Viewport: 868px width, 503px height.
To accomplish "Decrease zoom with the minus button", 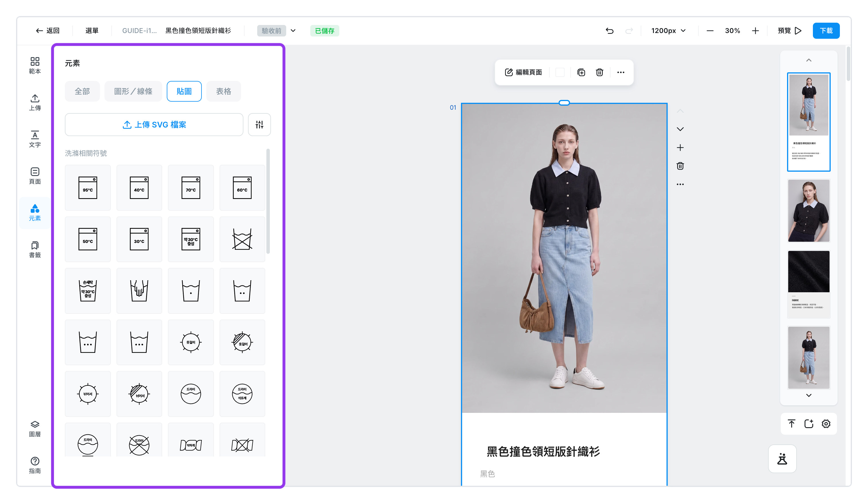I will (x=710, y=31).
